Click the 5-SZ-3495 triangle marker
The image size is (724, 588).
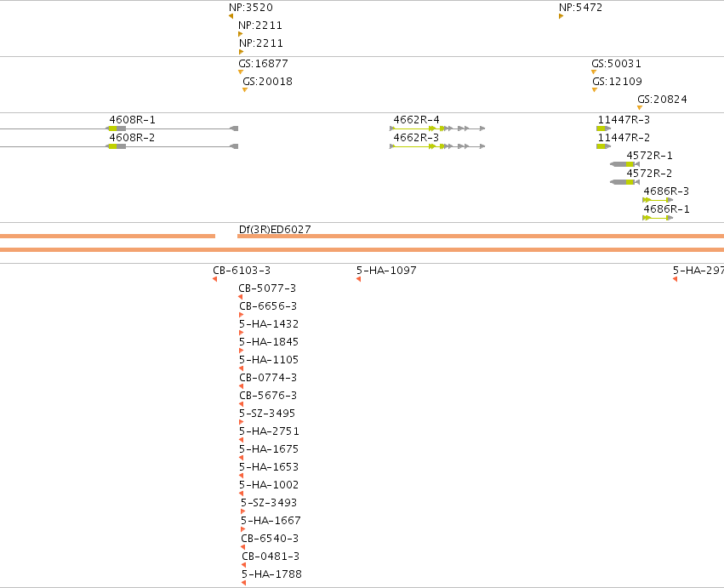pos(241,422)
